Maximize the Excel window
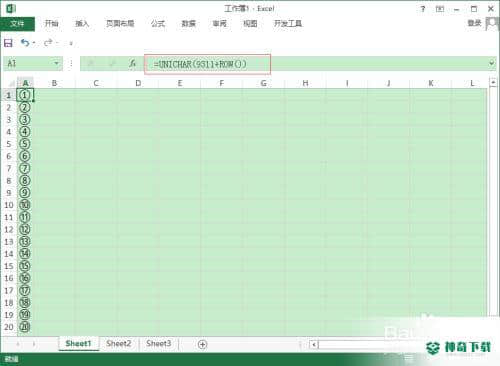 click(474, 9)
